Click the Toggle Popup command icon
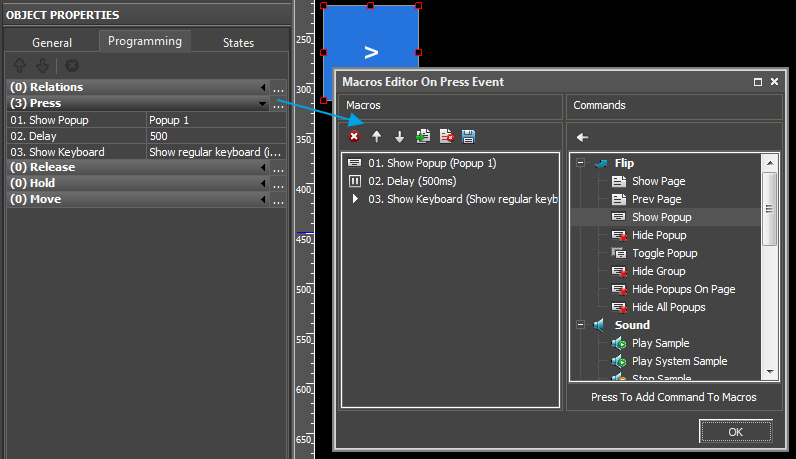Viewport: 796px width, 459px height. [618, 253]
